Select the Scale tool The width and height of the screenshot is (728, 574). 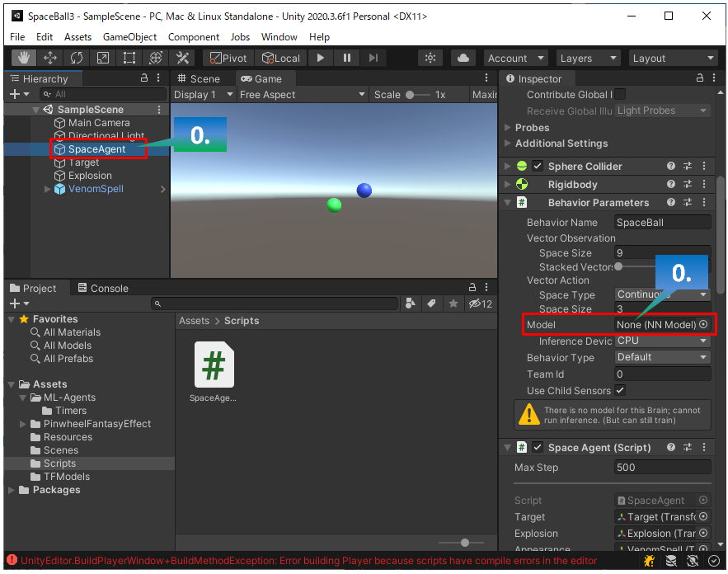[103, 58]
